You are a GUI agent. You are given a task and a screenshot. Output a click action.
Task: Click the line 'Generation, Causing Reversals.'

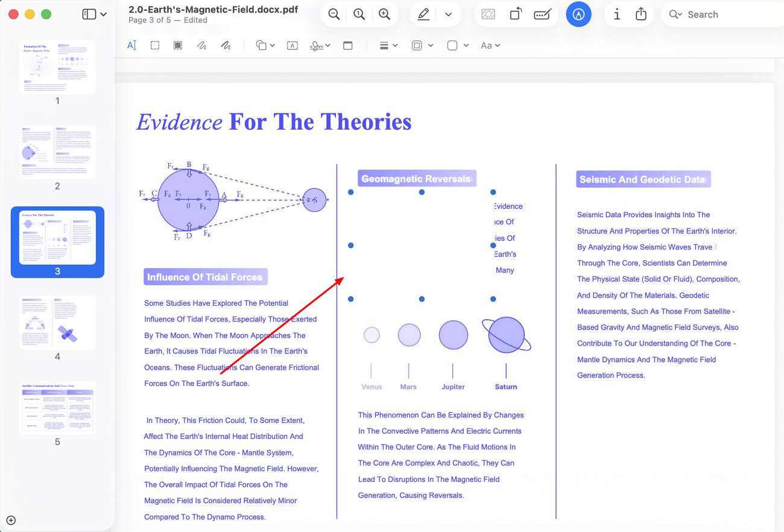click(411, 495)
